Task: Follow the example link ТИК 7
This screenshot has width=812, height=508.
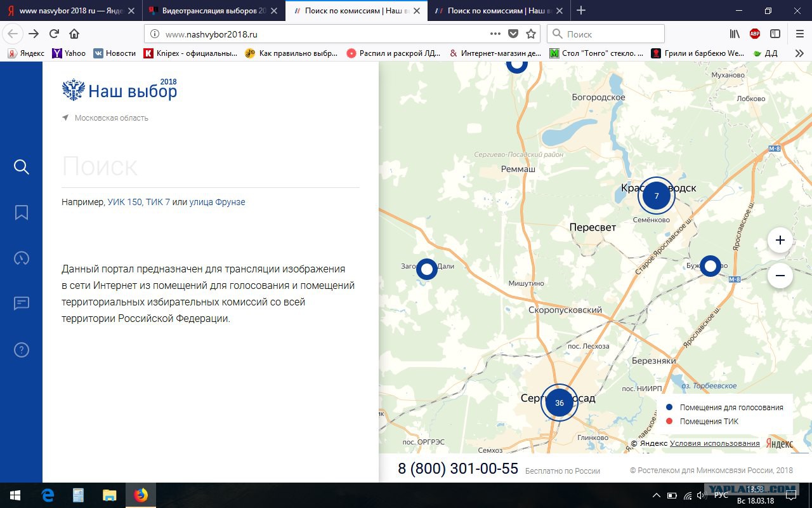Action: tap(158, 202)
